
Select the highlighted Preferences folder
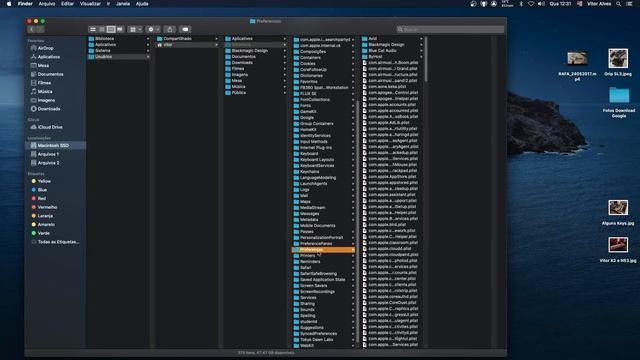click(x=323, y=250)
